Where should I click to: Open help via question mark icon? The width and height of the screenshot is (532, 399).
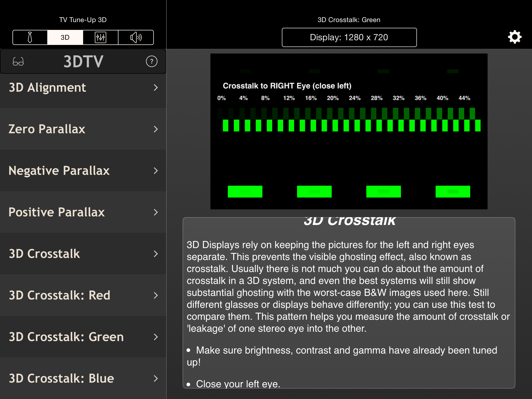pos(152,62)
